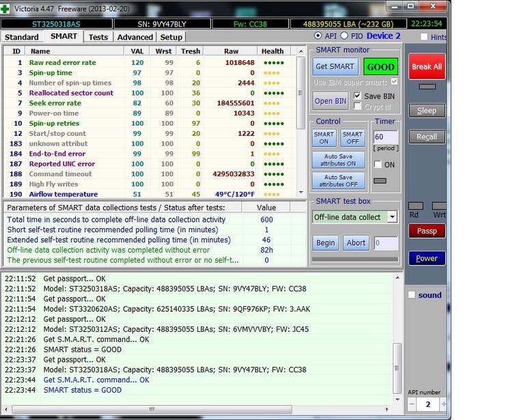Click the SMART test progress bar

tap(355, 260)
